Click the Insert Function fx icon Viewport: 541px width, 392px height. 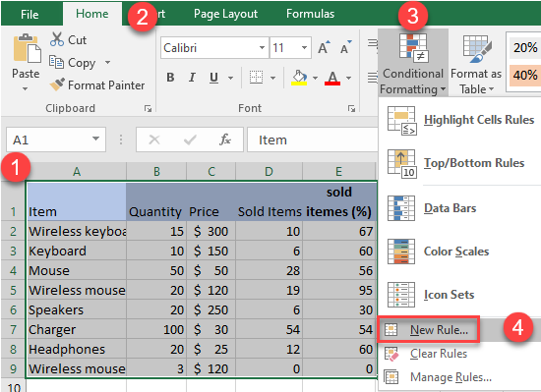pos(225,140)
